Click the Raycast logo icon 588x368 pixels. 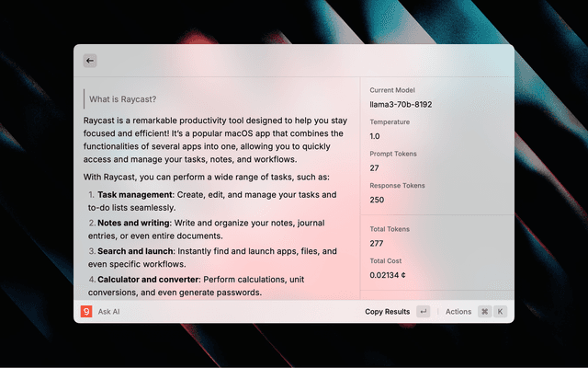(x=86, y=312)
